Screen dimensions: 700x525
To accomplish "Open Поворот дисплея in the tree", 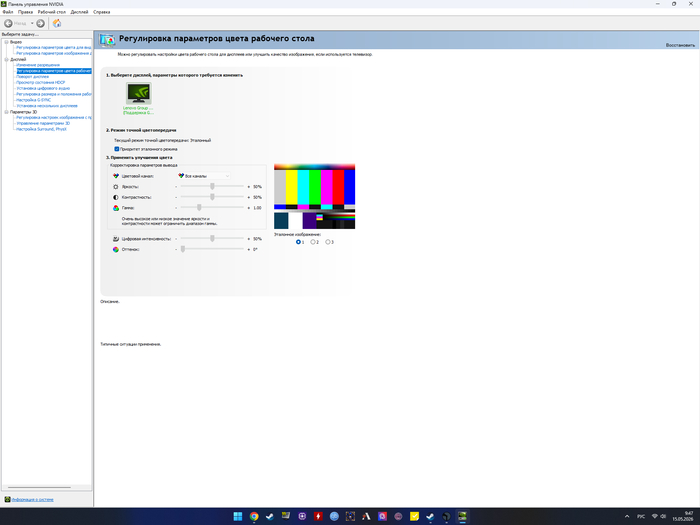I will pyautogui.click(x=33, y=77).
